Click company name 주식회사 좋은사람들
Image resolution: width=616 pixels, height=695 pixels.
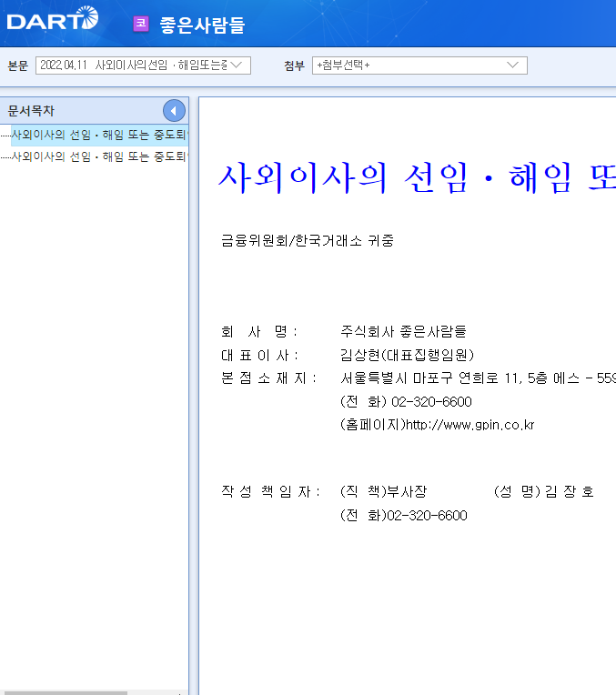click(403, 331)
